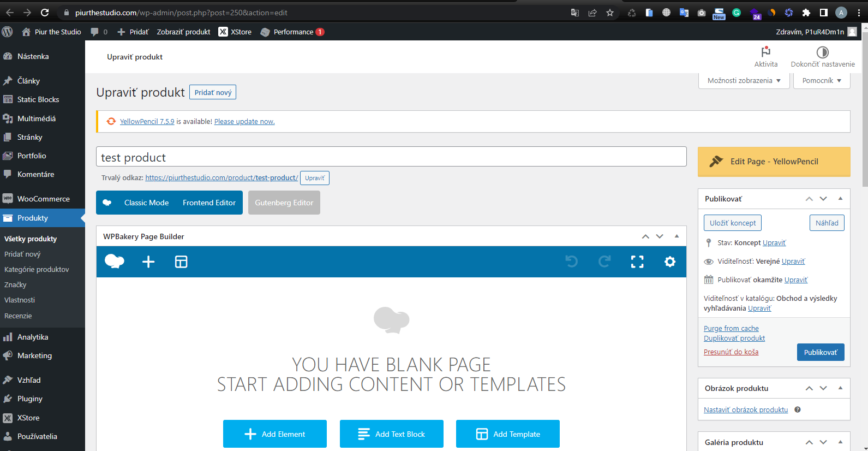Click the Add Text Block button
Screen dimensions: 868x451
(392, 434)
